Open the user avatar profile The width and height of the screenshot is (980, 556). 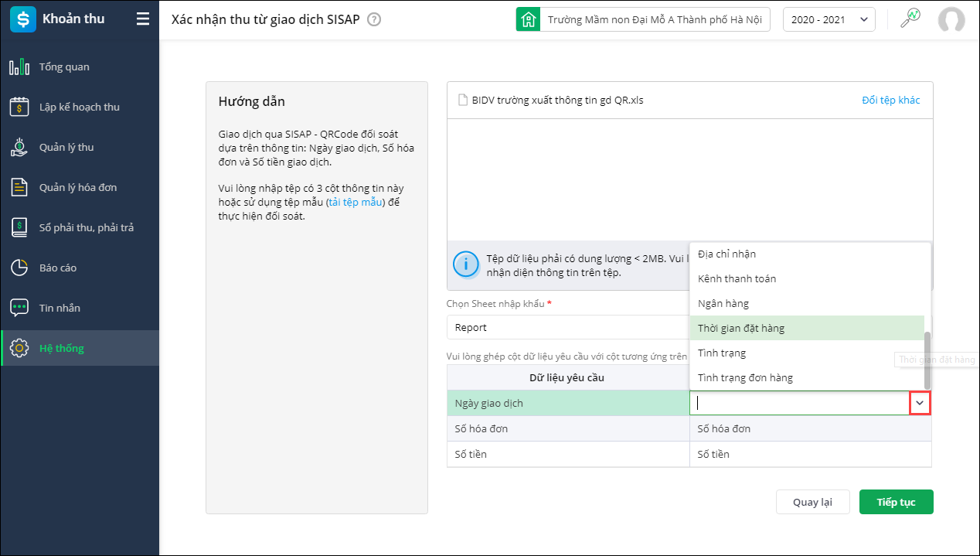(951, 19)
